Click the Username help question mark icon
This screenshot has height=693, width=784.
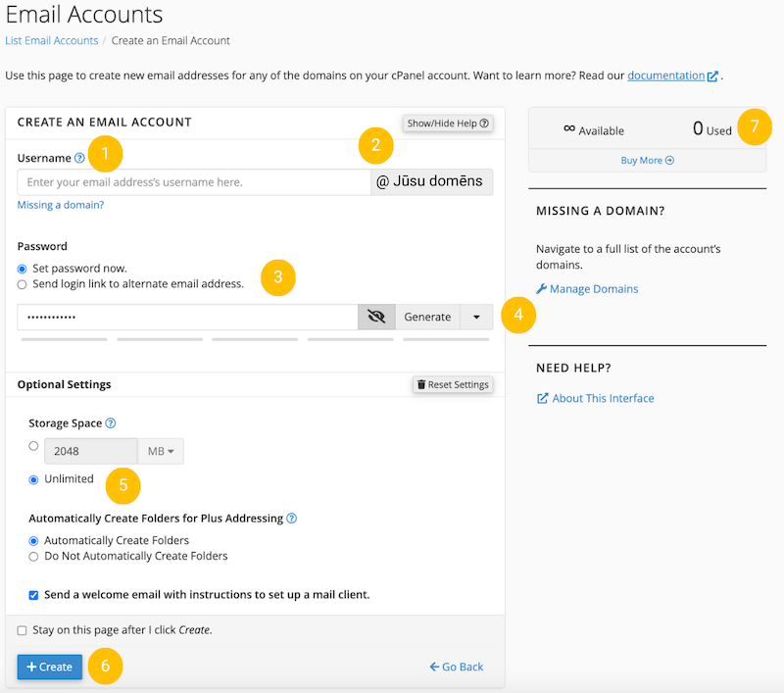(79, 158)
